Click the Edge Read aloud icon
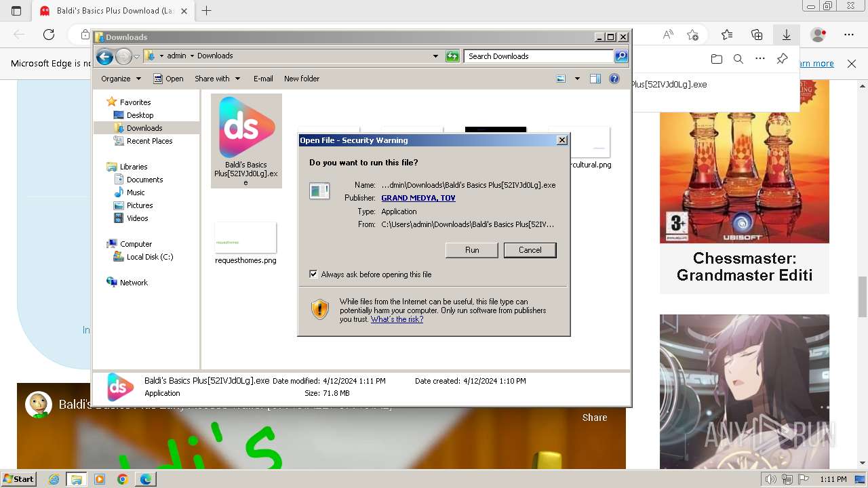The image size is (868, 488). [668, 35]
